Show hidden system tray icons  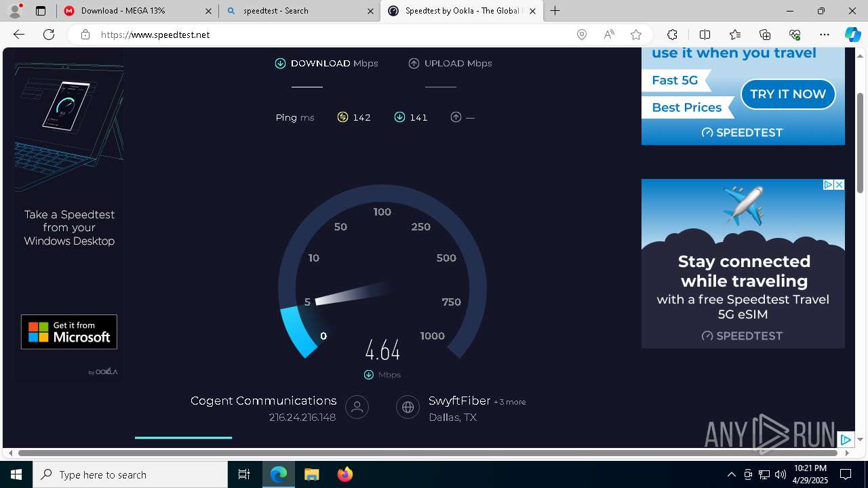coord(731,474)
